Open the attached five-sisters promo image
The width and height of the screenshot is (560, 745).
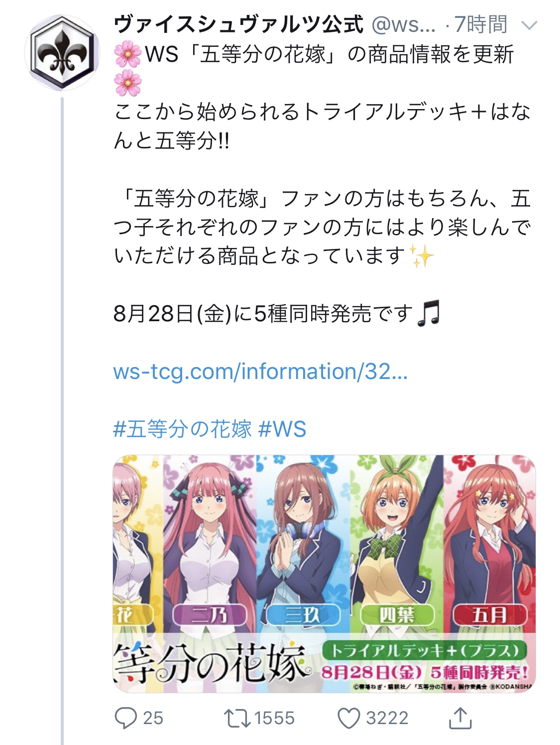[x=324, y=574]
